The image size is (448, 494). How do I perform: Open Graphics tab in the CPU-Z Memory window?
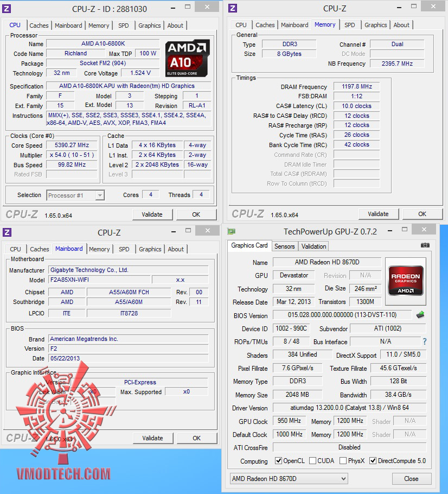coord(375,25)
